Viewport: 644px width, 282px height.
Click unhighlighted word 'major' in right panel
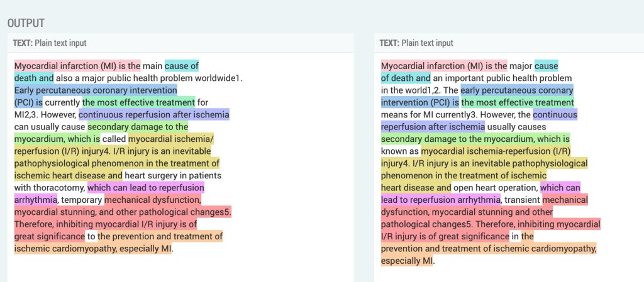520,66
